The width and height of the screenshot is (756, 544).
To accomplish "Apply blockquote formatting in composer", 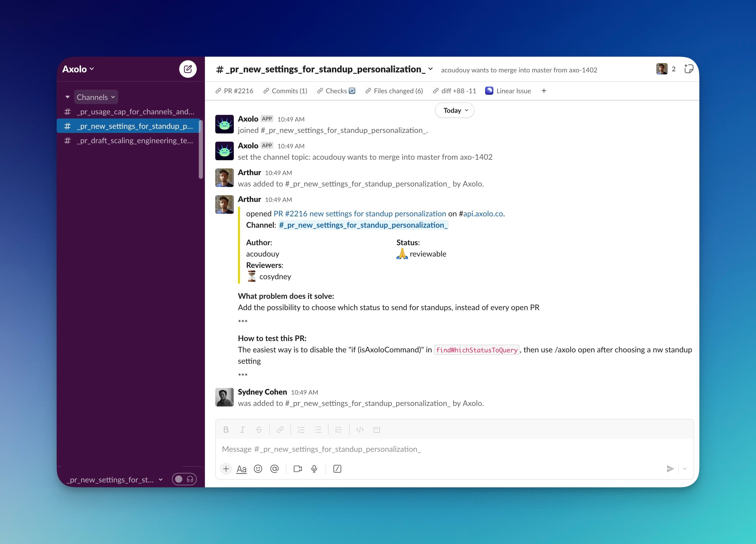I will (339, 430).
